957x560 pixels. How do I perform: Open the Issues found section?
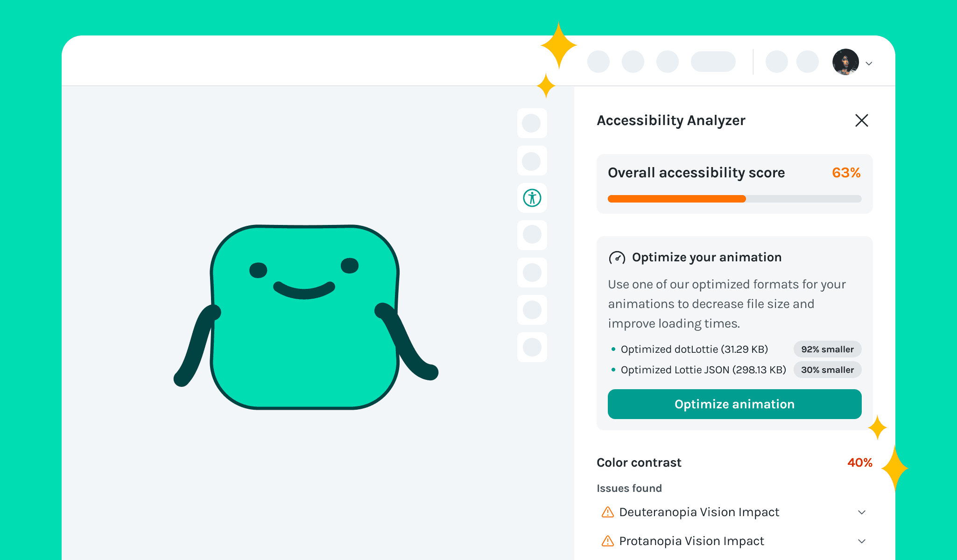pyautogui.click(x=629, y=488)
